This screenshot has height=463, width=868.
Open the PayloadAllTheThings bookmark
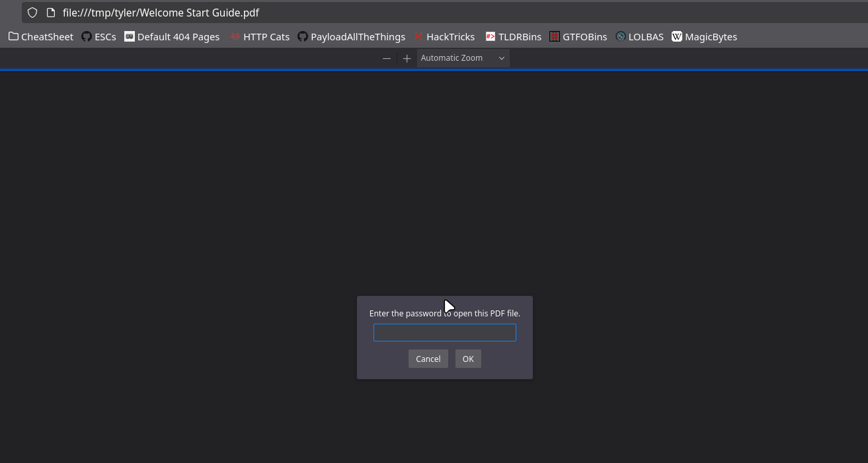coord(358,36)
